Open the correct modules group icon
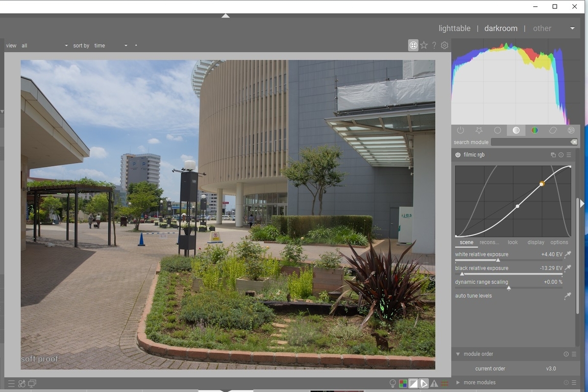 [x=553, y=130]
